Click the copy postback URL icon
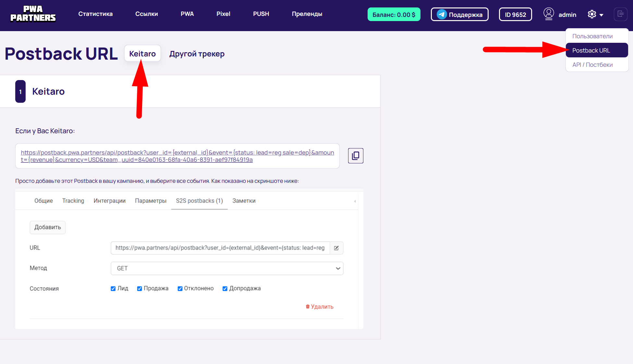Viewport: 633px width, 364px height. [356, 156]
